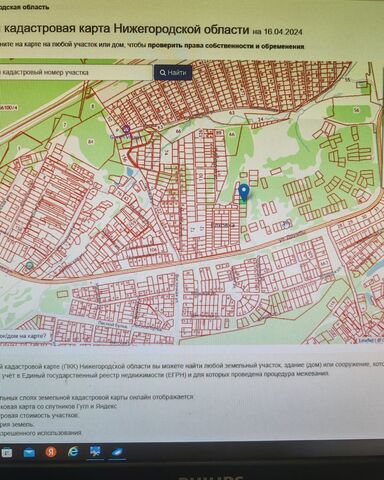The image size is (384, 480).
Task: Focus the cadastral number search field
Action: (x=76, y=72)
